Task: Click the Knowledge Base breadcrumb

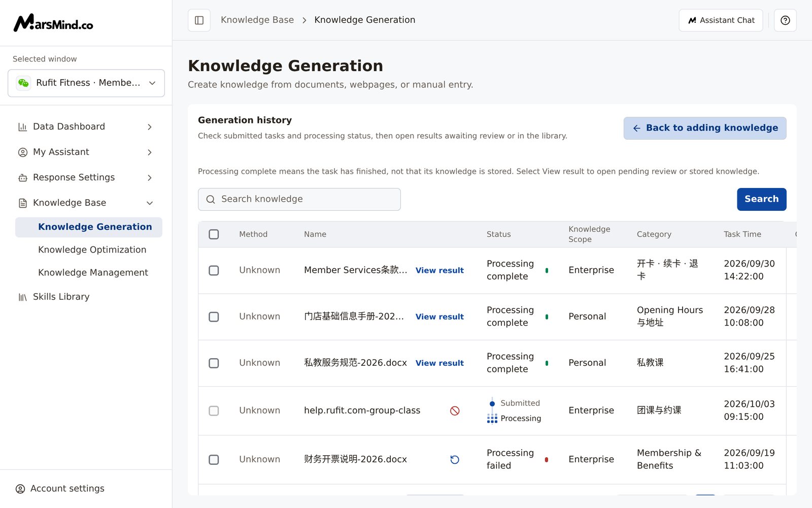Action: [x=257, y=20]
